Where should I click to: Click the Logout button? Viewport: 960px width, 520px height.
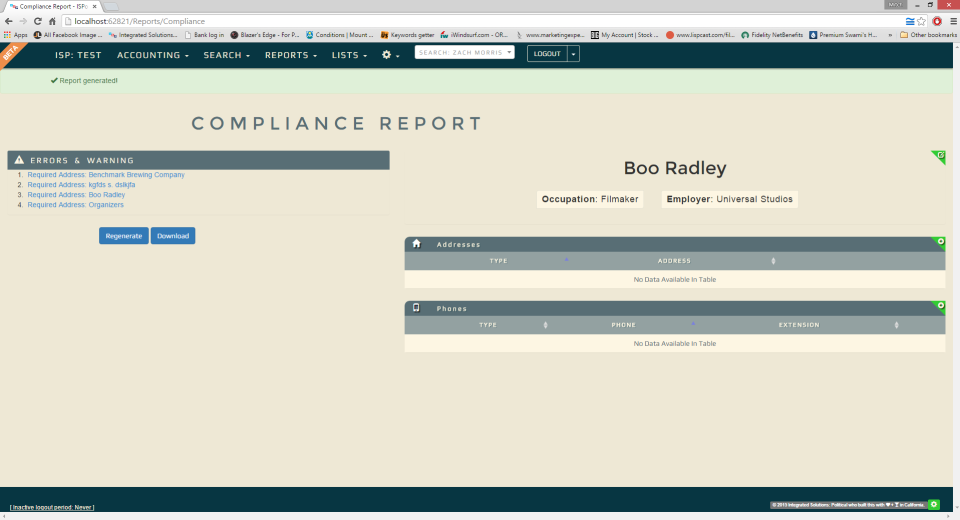click(547, 54)
